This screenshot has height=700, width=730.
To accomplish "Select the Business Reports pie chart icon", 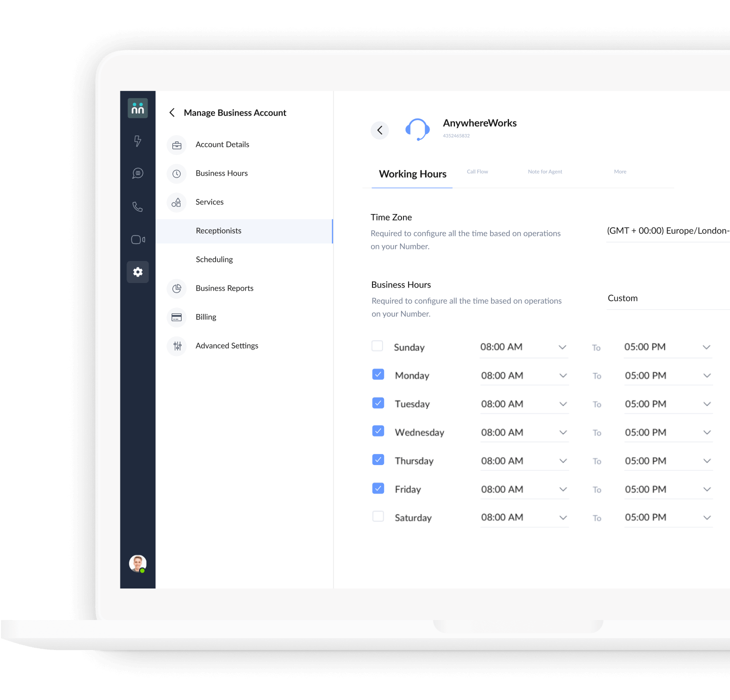I will tap(176, 288).
